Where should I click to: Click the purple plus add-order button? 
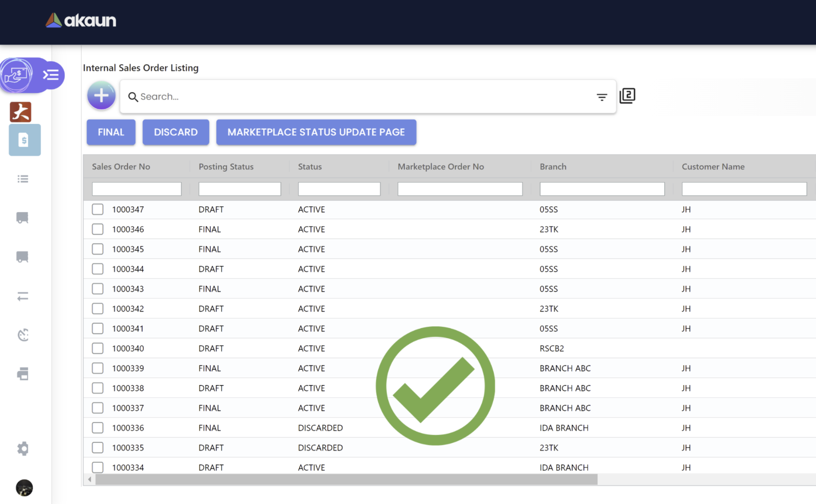coord(101,96)
